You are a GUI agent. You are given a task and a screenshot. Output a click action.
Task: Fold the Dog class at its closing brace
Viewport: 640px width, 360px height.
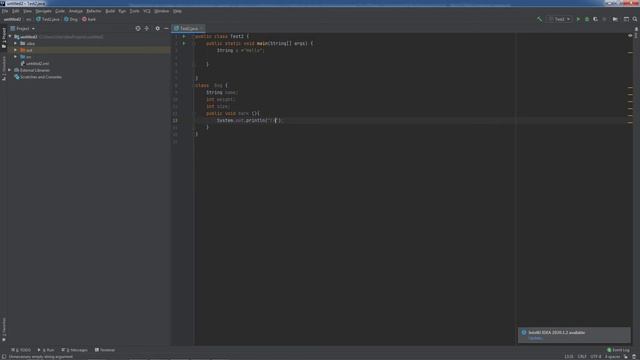coord(194,134)
